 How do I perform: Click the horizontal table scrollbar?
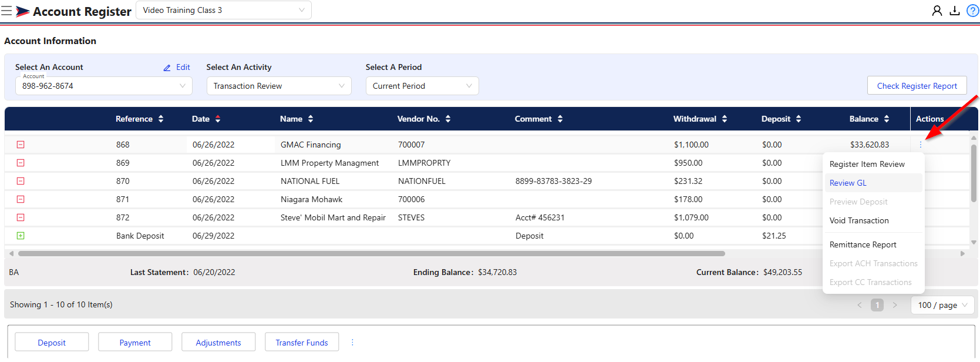[x=371, y=254]
